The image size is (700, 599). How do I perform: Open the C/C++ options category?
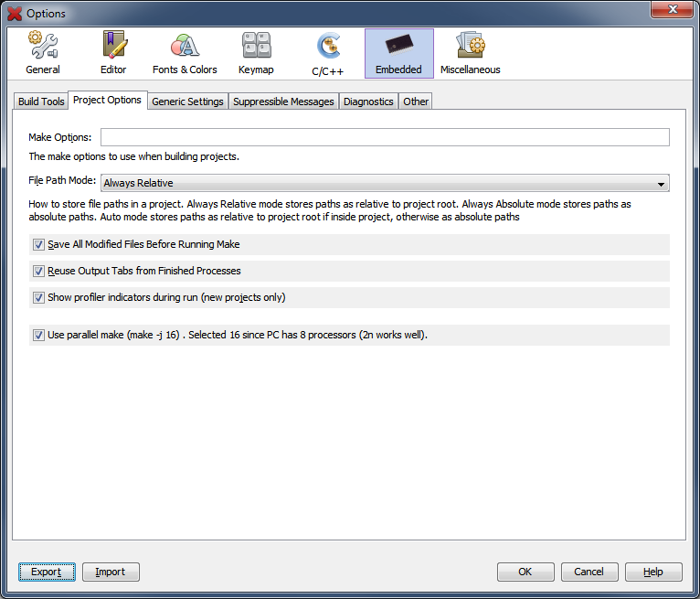pyautogui.click(x=328, y=53)
